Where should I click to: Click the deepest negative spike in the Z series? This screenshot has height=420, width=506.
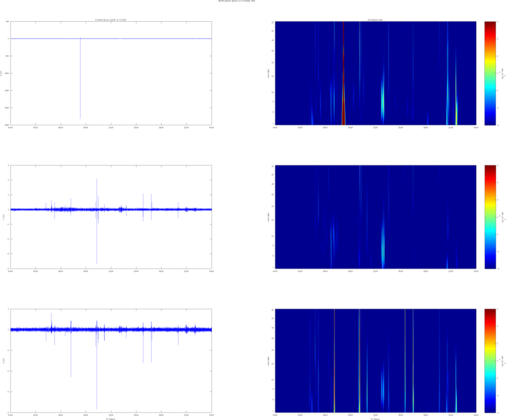point(97,370)
